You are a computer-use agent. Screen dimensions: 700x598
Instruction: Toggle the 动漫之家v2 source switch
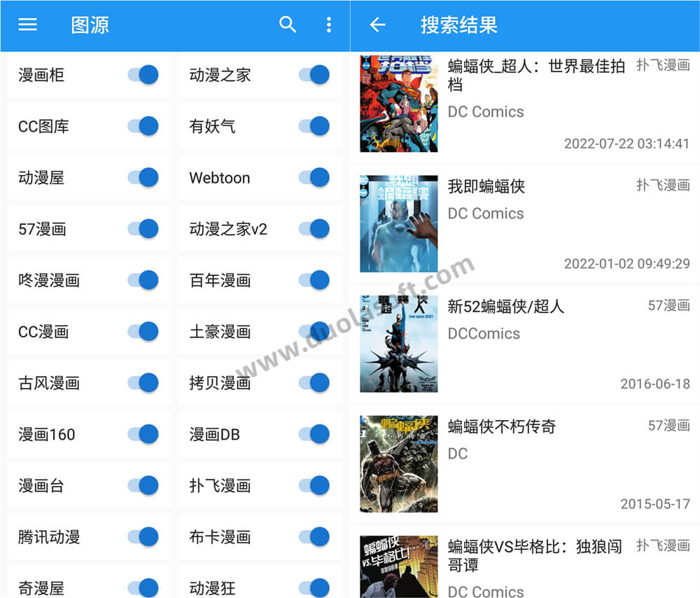click(x=314, y=229)
